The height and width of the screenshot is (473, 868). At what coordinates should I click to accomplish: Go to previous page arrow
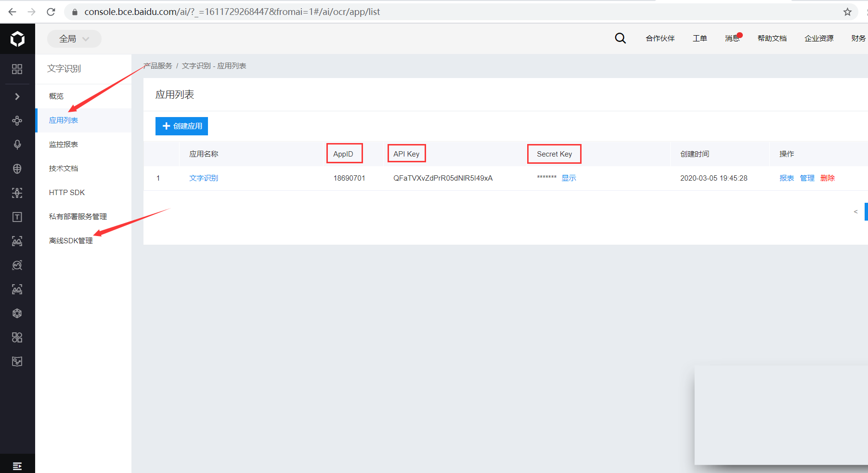click(x=855, y=212)
